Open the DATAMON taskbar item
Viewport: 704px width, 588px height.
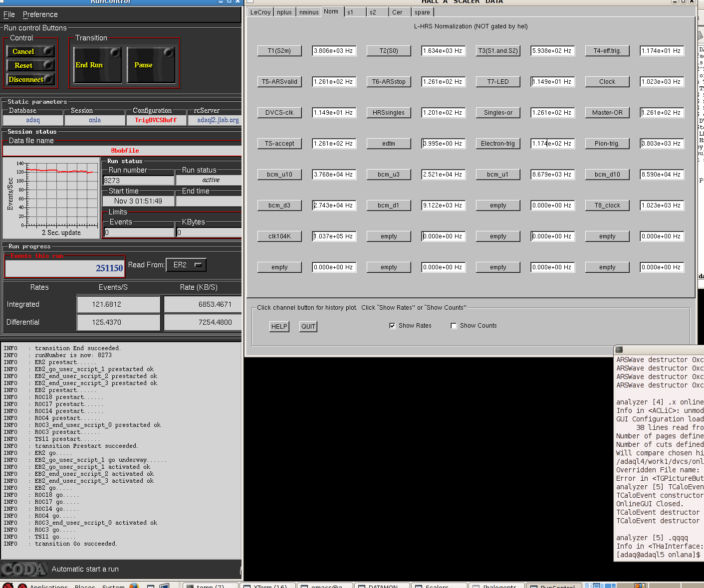[x=382, y=586]
